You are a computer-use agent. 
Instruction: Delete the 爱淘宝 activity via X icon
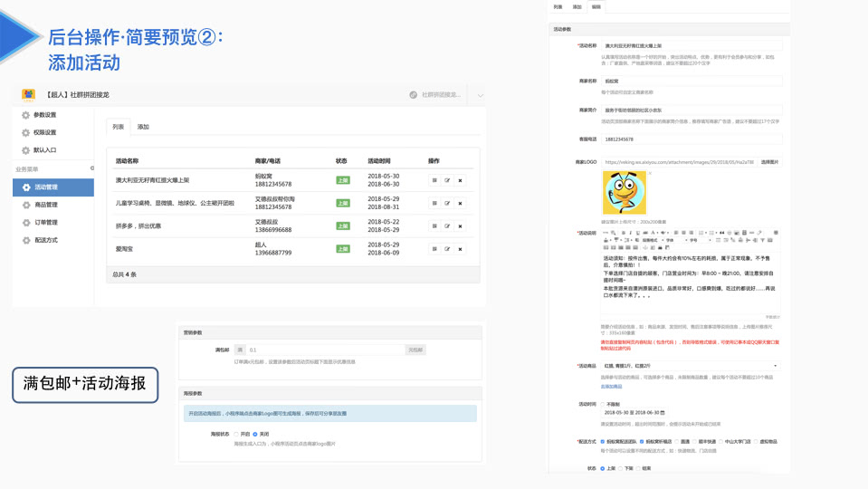[x=460, y=249]
